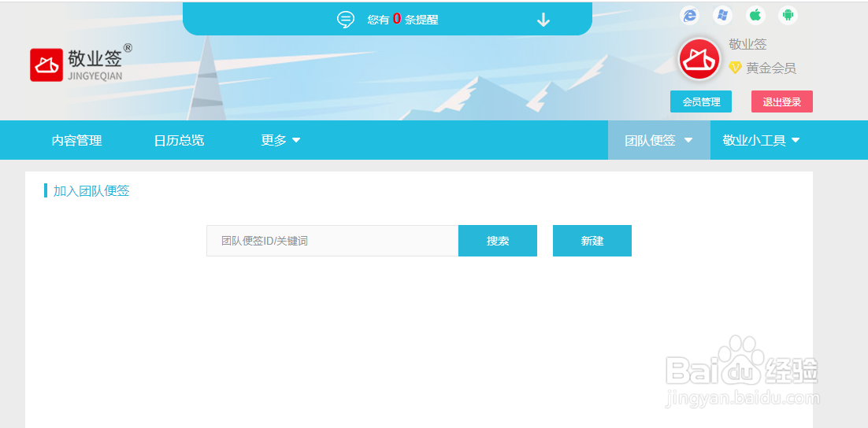Open the Android client download icon
The height and width of the screenshot is (428, 868).
coord(788,15)
